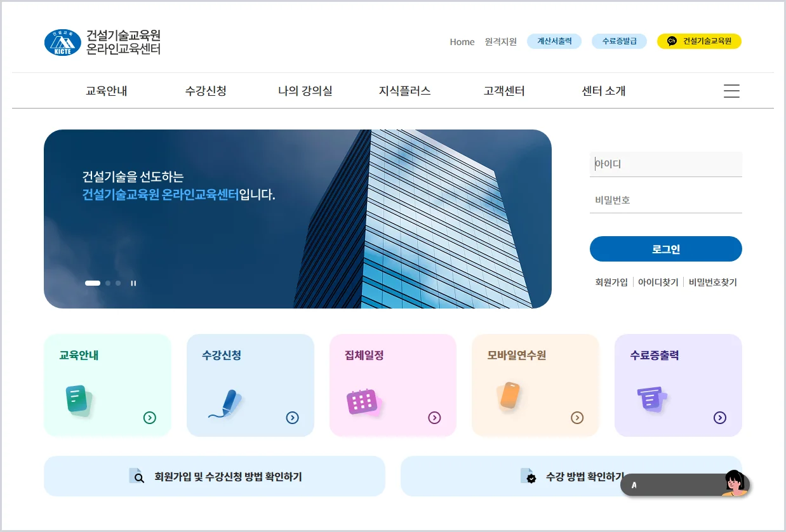Image resolution: width=786 pixels, height=532 pixels.
Task: Focus the 비밀번호 input field
Action: (x=666, y=200)
